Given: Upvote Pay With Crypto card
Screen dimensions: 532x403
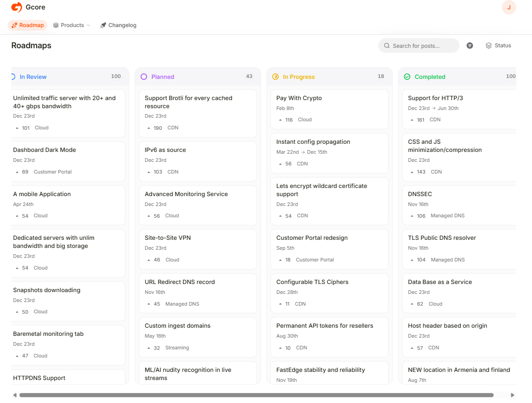Looking at the screenshot, I should 285,120.
